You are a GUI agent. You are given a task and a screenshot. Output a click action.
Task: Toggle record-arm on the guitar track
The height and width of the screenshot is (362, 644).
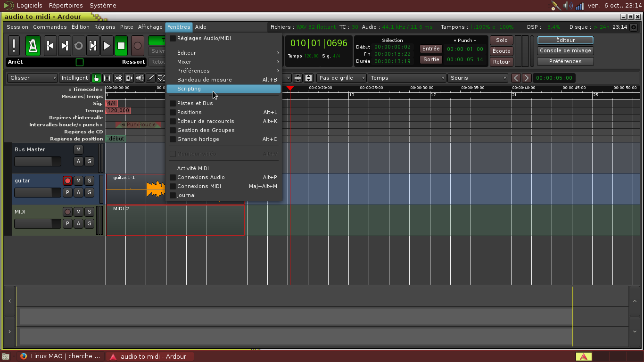point(67,181)
